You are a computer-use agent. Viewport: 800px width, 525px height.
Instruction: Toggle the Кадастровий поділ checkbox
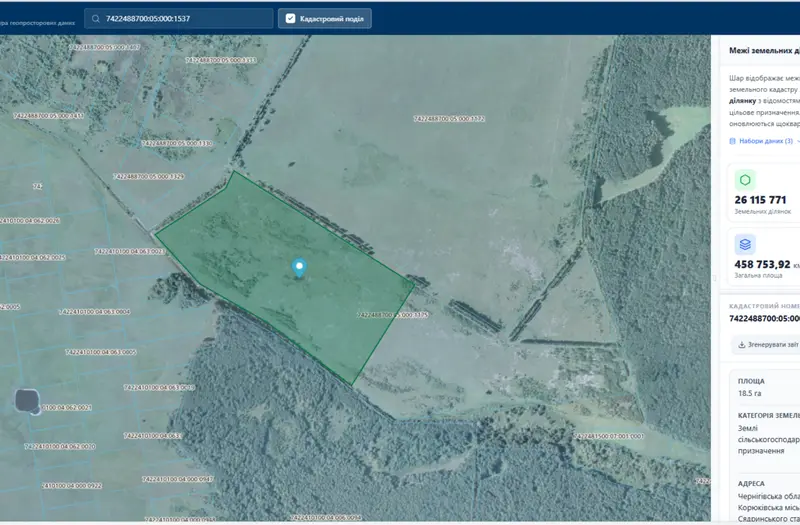[290, 19]
